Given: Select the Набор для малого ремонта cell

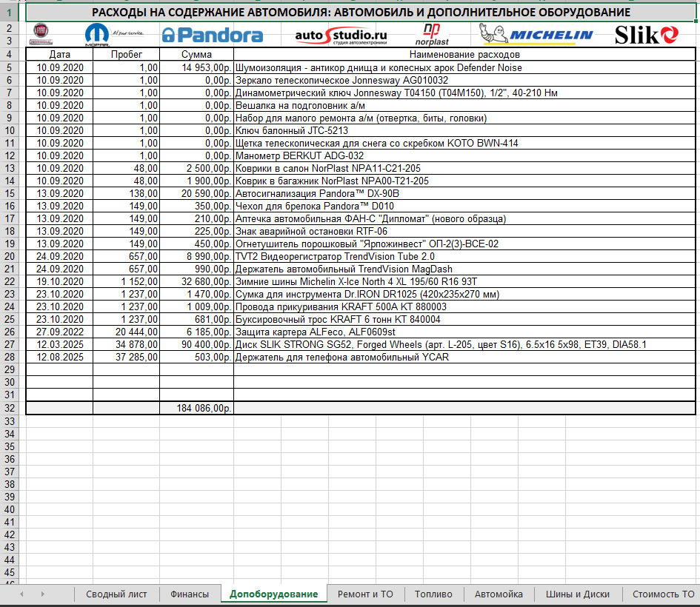Looking at the screenshot, I should point(464,118).
